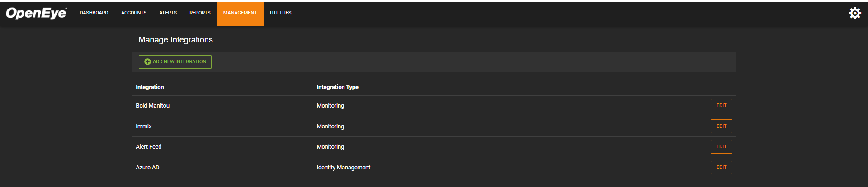Screen dimensions: 868x187
Task: Click Add New Integration button
Action: coord(175,62)
